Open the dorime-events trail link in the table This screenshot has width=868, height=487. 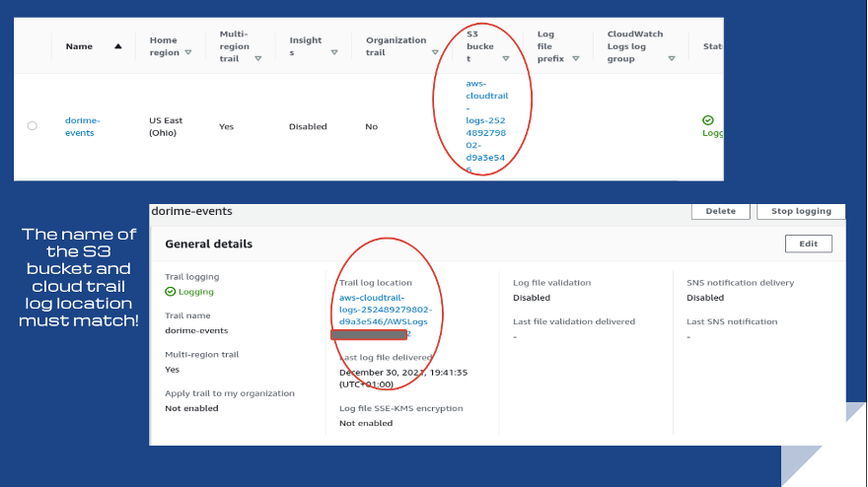83,127
